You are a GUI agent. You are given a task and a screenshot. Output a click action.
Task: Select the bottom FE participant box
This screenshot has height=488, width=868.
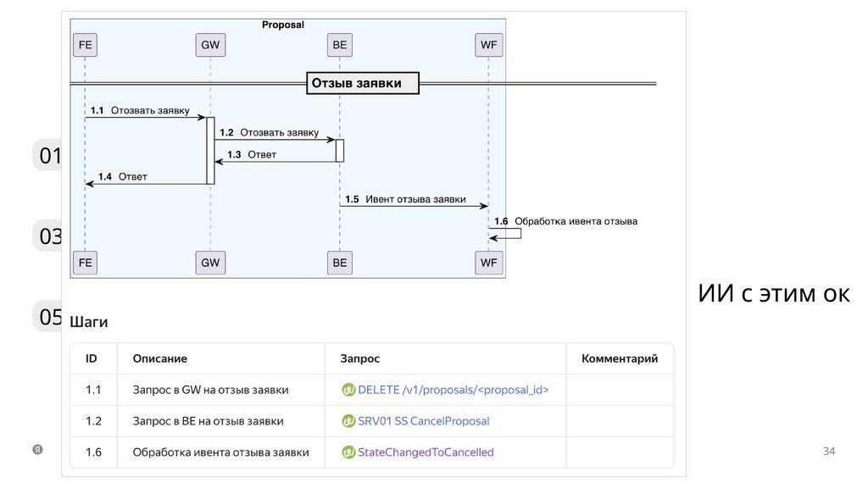pyautogui.click(x=85, y=263)
